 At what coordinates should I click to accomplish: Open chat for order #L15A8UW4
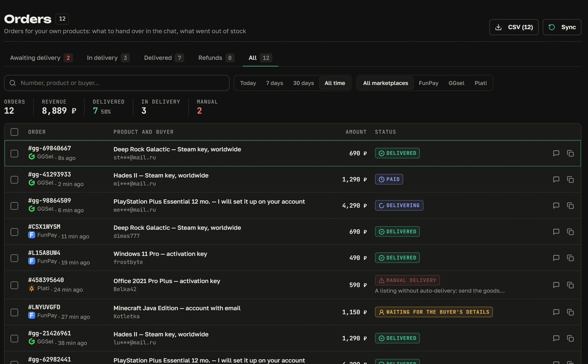pyautogui.click(x=556, y=258)
